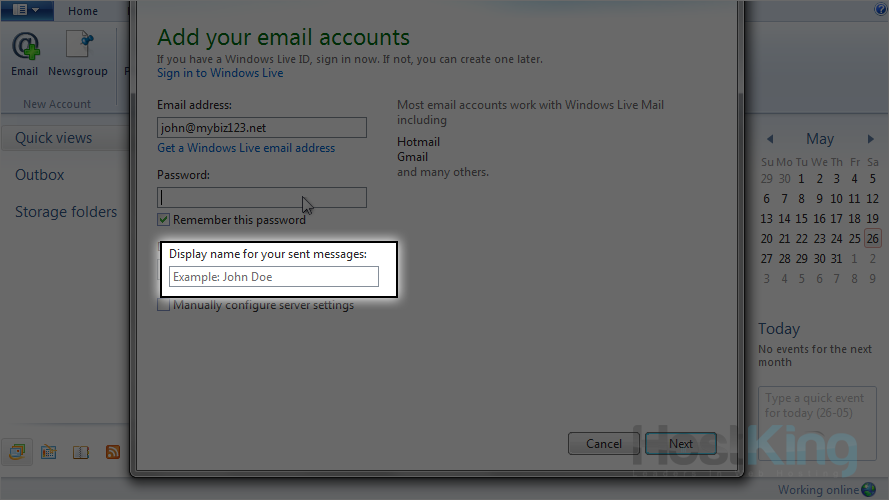Open the RSS Feeds shortcut icon
The width and height of the screenshot is (889, 500).
(x=113, y=452)
